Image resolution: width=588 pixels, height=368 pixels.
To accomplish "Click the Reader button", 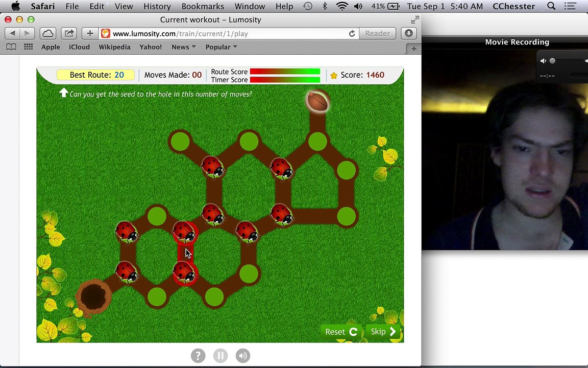I will (x=377, y=33).
